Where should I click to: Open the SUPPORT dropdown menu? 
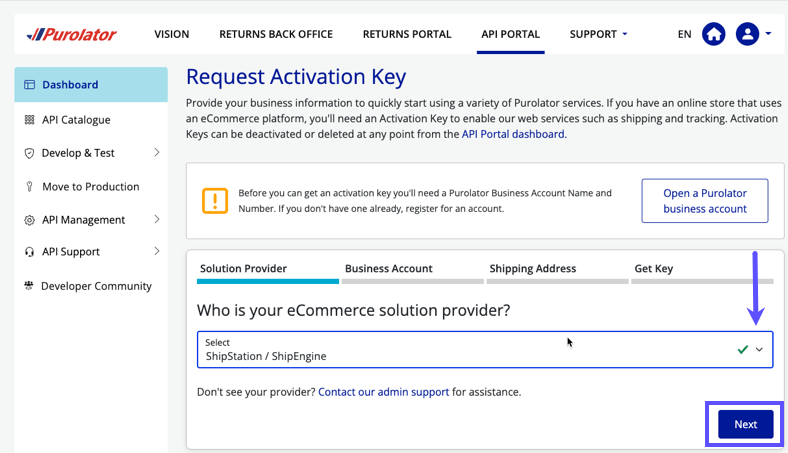tap(598, 34)
